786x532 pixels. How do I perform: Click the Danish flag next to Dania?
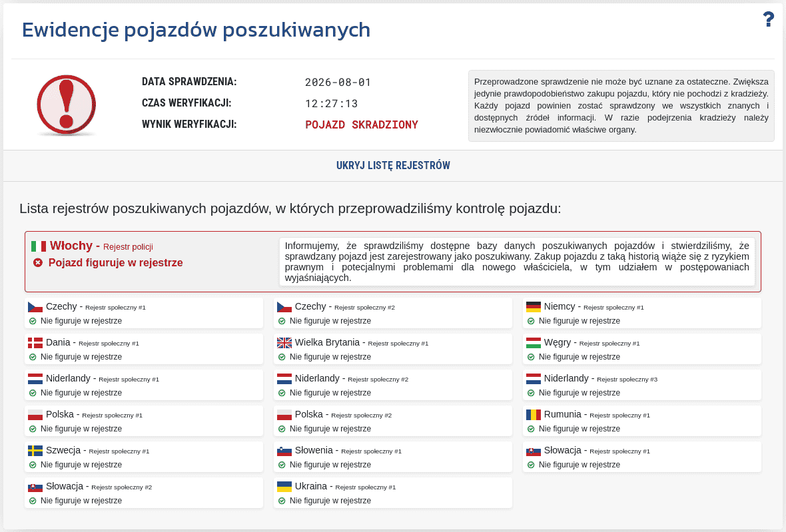tap(35, 343)
